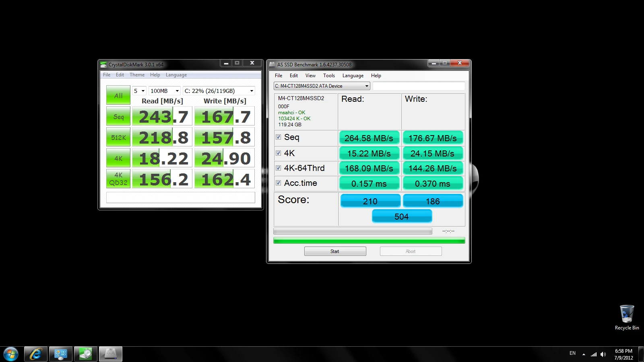Uncheck the 4K test checkbox
This screenshot has width=644, height=362.
278,153
